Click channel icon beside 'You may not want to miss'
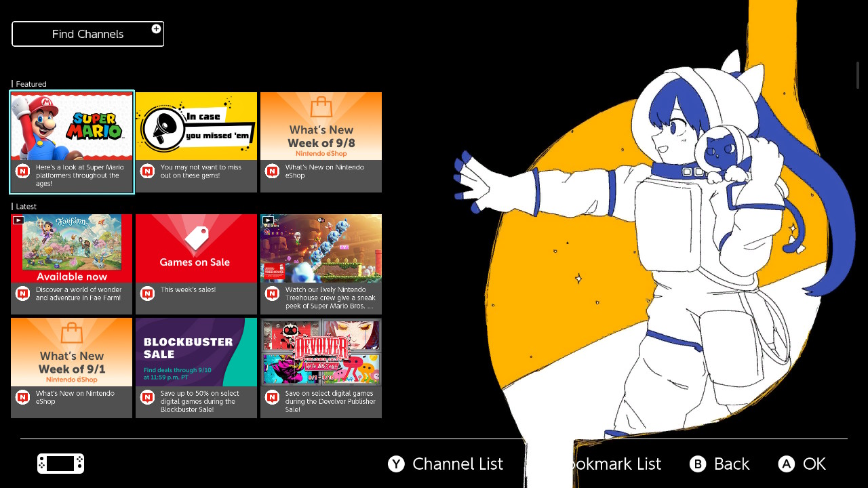 (147, 171)
